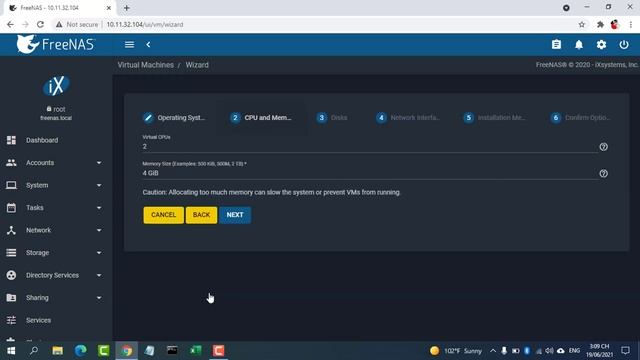Open the Task Manager clipboard icon

point(556,44)
